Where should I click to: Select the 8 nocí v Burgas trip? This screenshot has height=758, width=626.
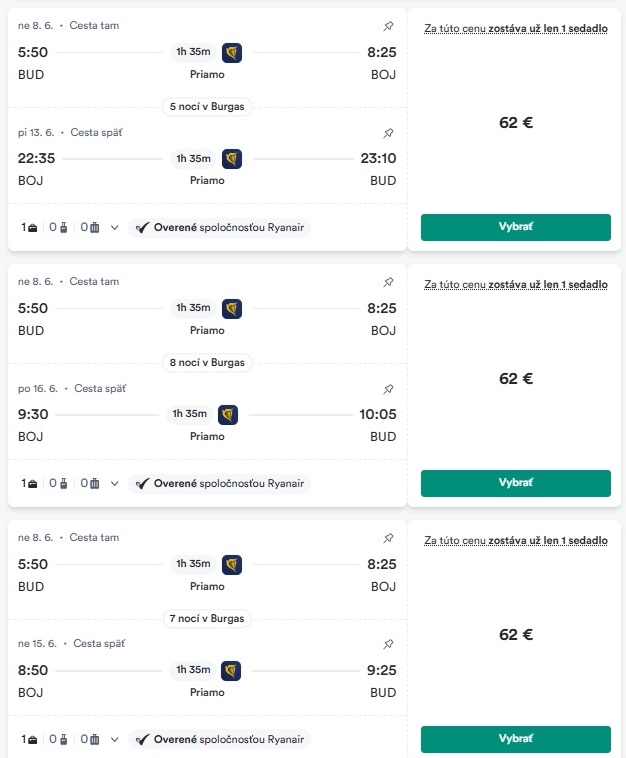(516, 483)
